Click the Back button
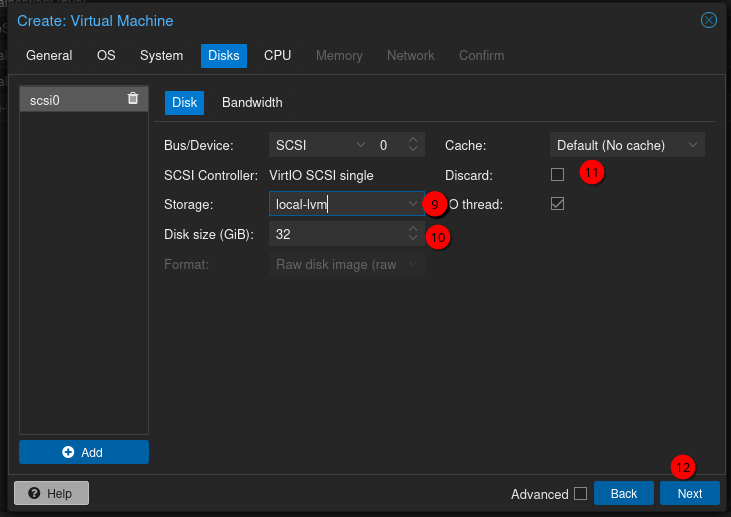This screenshot has width=731, height=517. [623, 494]
